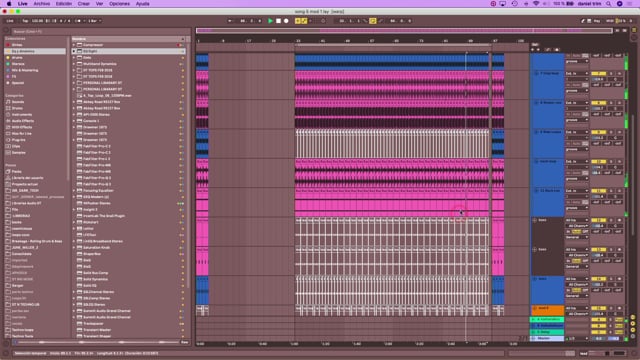Select Trackspacer in browser list

click(x=93, y=324)
